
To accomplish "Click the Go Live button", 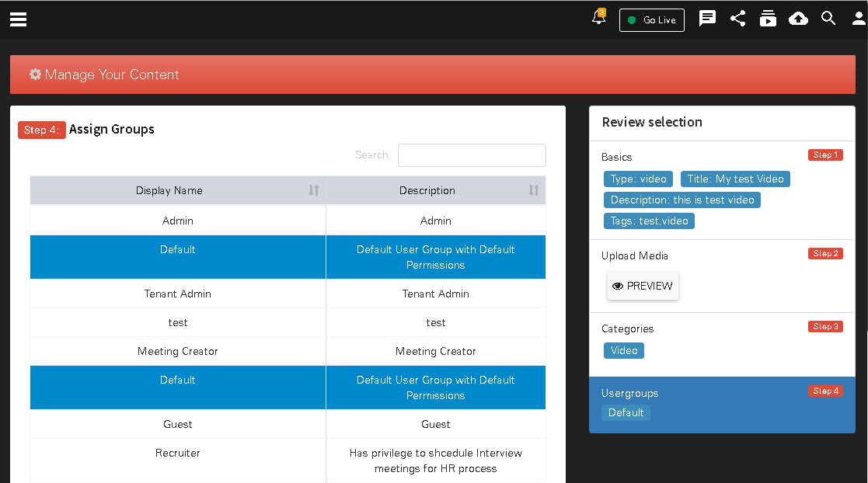I will point(651,20).
